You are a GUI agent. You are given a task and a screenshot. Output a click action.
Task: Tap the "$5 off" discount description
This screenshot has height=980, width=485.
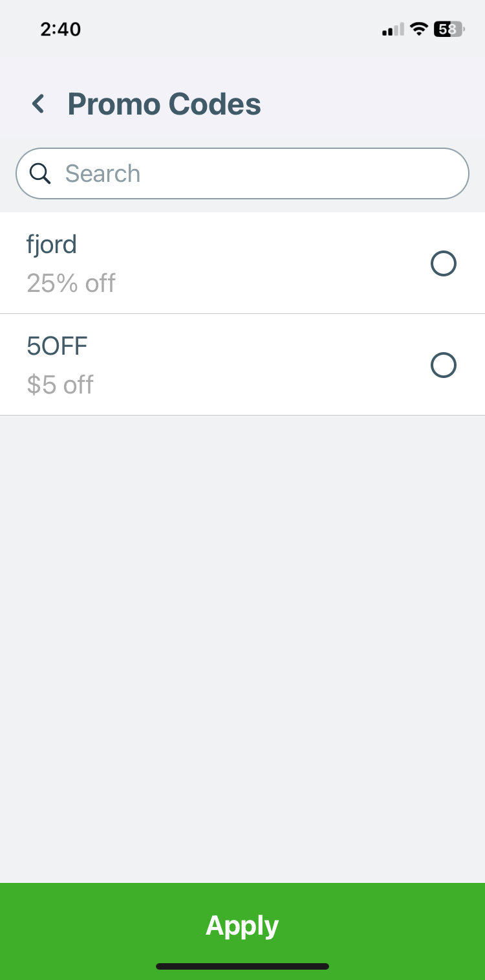60,384
